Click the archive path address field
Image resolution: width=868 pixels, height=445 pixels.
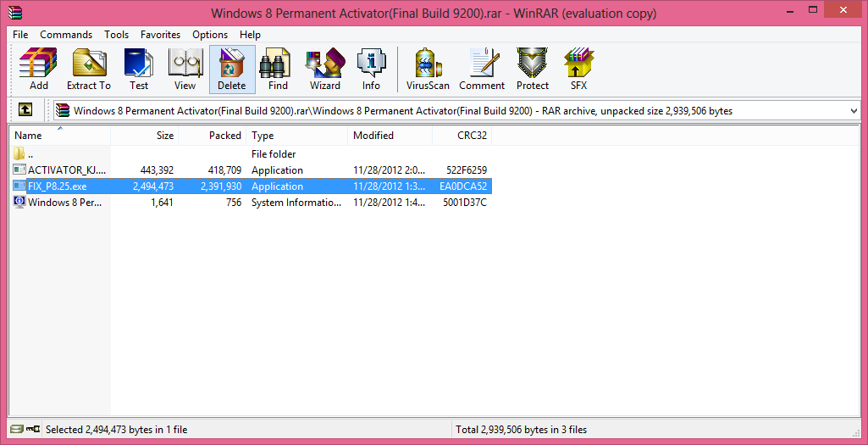(x=456, y=110)
